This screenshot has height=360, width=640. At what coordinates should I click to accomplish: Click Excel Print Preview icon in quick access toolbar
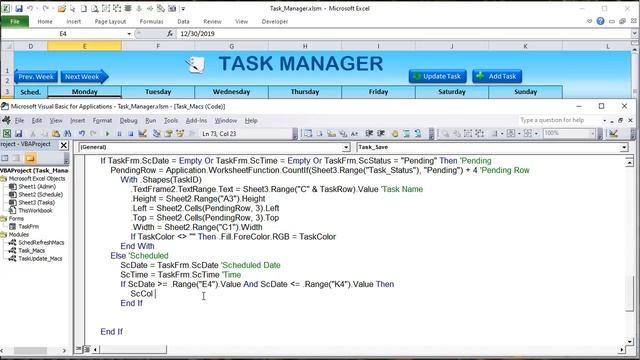pos(94,8)
